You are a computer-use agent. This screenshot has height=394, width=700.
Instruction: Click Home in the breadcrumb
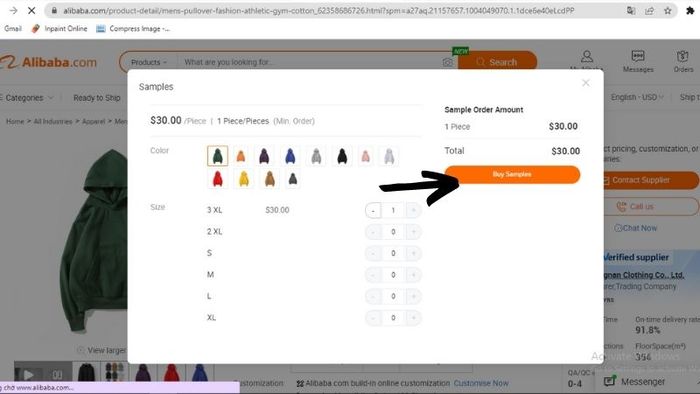coord(15,121)
